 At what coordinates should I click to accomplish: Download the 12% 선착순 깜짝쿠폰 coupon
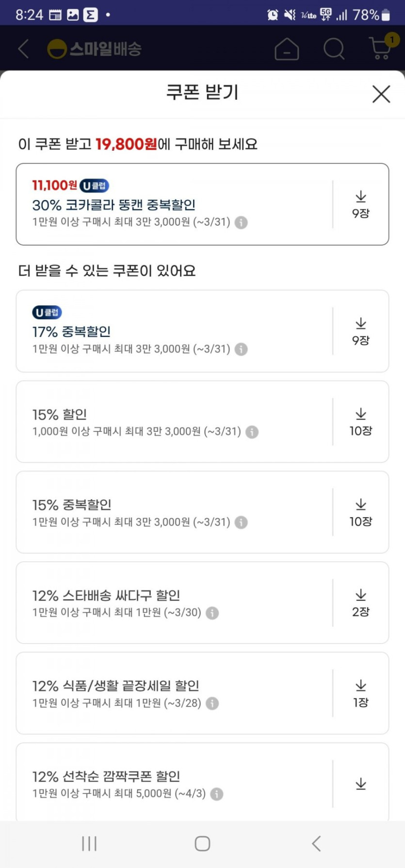(x=360, y=784)
